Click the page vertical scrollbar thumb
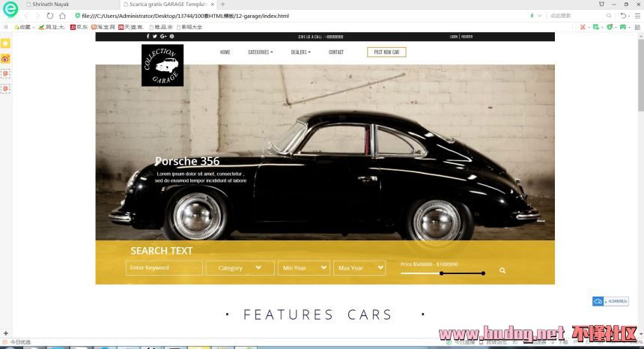 pyautogui.click(x=641, y=74)
